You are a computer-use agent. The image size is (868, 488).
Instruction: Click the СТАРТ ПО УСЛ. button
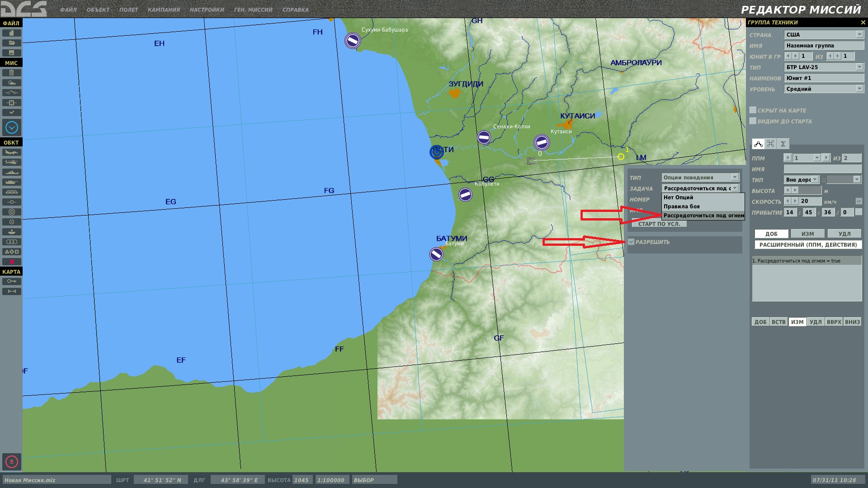[x=659, y=224]
